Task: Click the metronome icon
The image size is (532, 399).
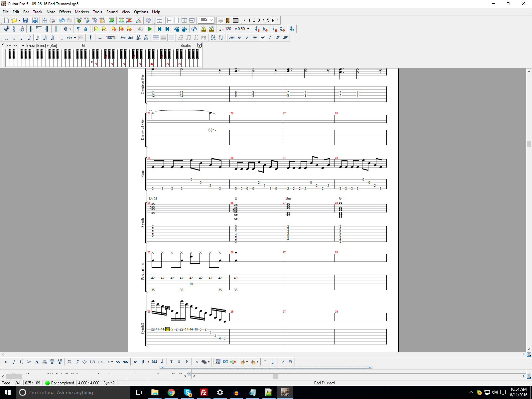Action: (x=203, y=29)
